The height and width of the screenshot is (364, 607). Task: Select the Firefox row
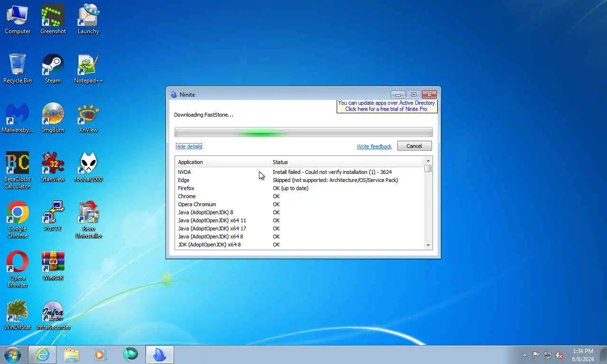tap(299, 188)
